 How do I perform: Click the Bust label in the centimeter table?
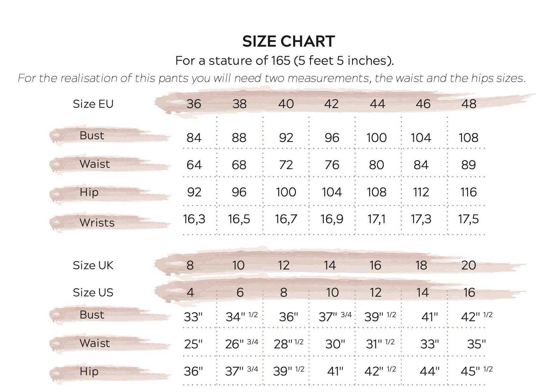click(x=92, y=136)
